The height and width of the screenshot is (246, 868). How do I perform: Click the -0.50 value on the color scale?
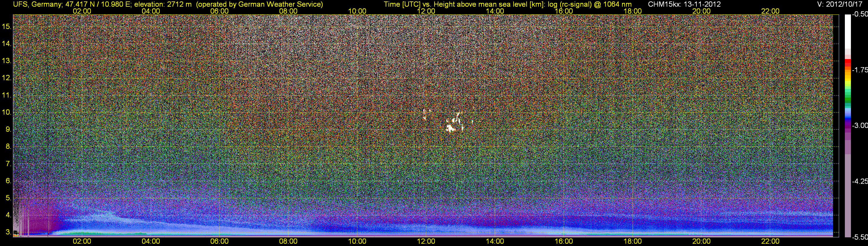point(860,14)
